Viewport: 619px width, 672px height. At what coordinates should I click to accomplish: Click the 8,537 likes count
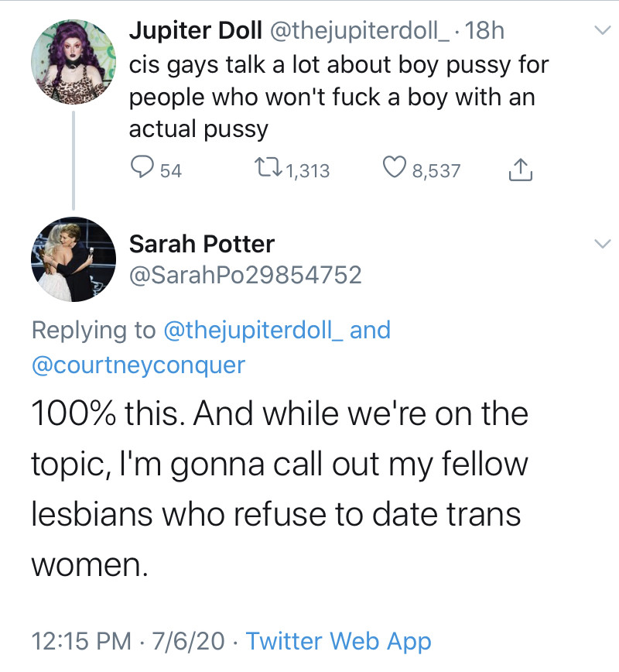(436, 170)
